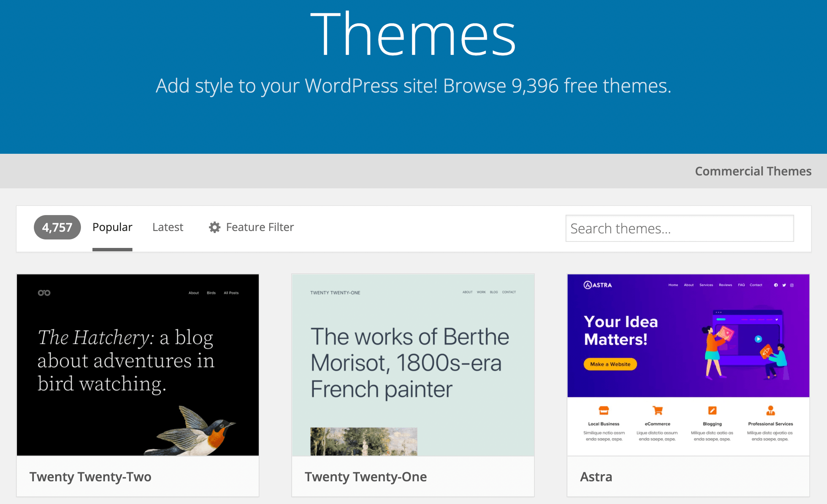Click the Make a Website button

tap(610, 364)
